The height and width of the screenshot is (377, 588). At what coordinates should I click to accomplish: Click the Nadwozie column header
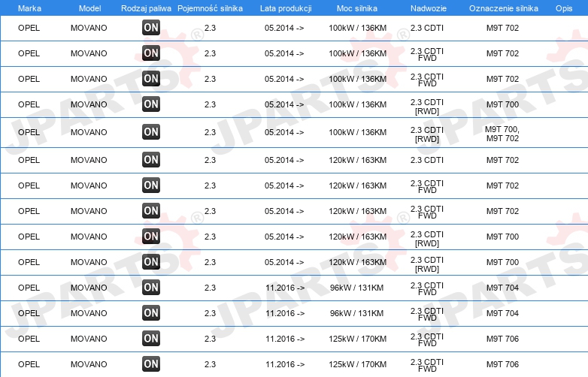[x=429, y=8]
